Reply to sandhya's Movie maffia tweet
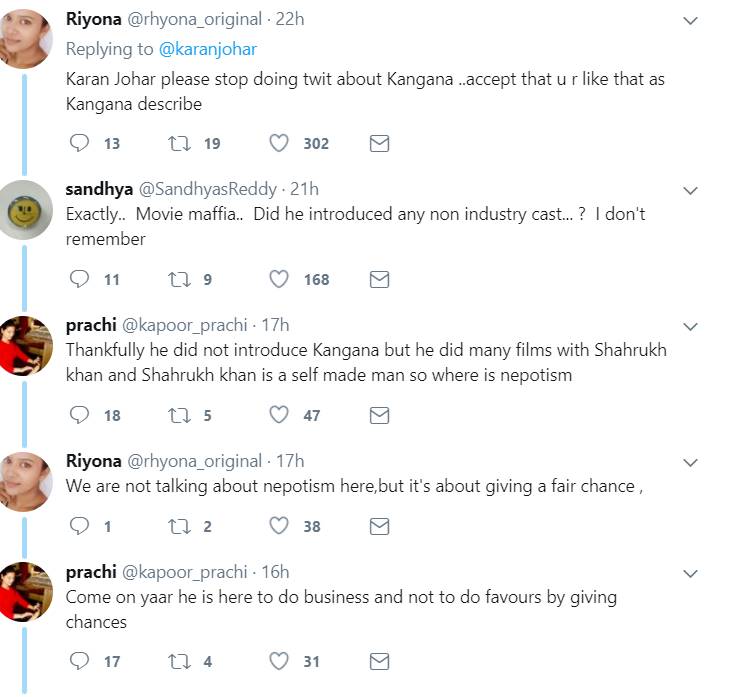This screenshot has height=697, width=746. coord(80,279)
